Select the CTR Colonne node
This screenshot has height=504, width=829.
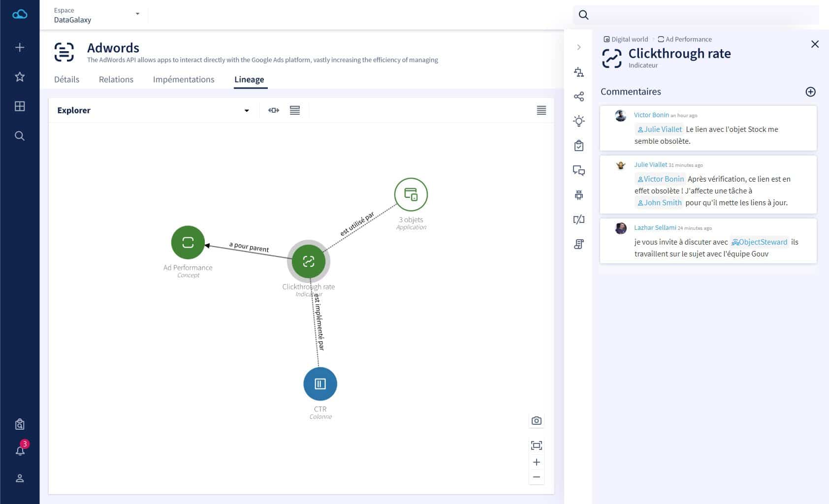point(320,383)
